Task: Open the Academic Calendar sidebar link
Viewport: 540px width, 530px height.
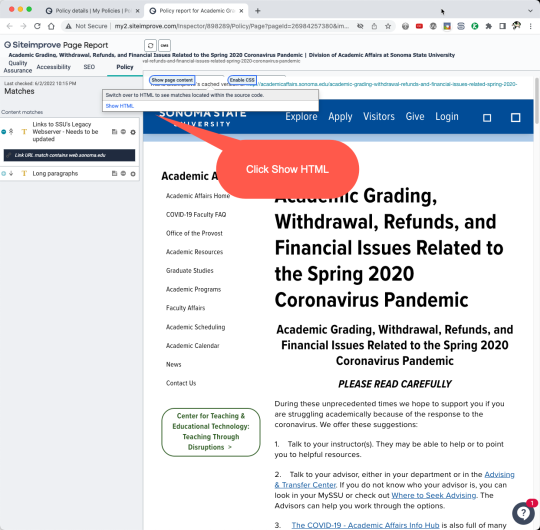Action: [x=193, y=345]
